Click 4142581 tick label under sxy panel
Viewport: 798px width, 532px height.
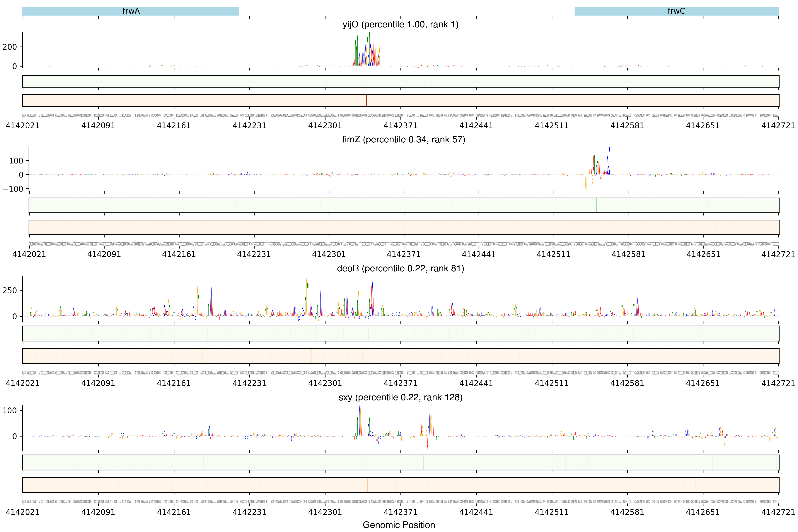[x=627, y=512]
